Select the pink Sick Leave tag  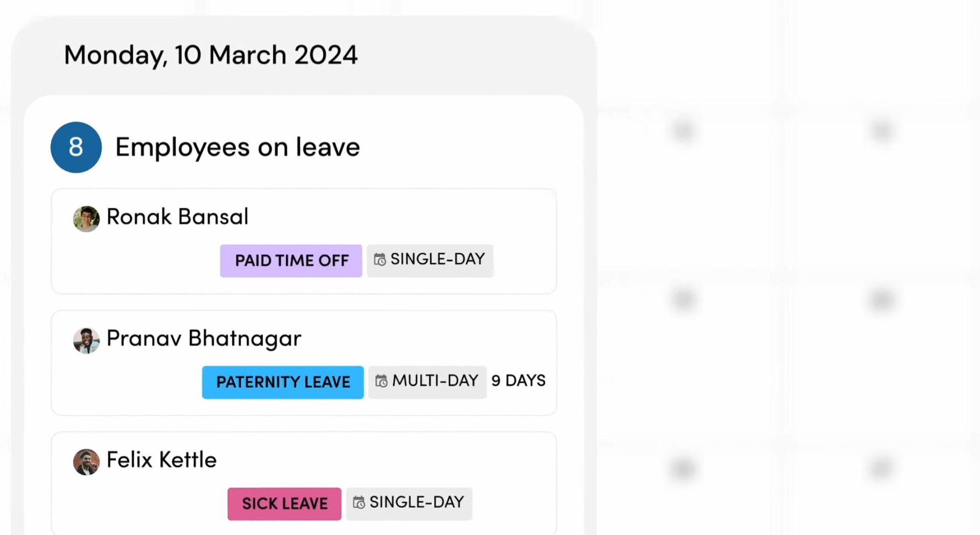click(284, 504)
